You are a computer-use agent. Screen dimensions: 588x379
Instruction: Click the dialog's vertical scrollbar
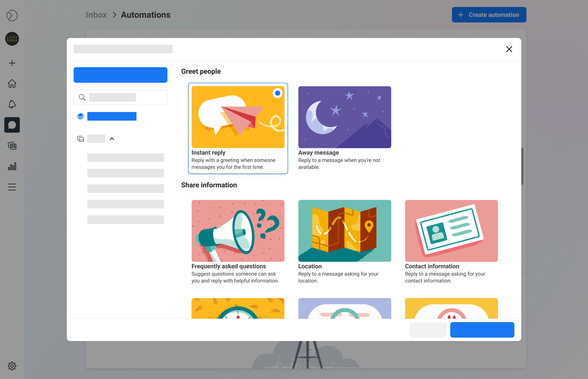[522, 166]
